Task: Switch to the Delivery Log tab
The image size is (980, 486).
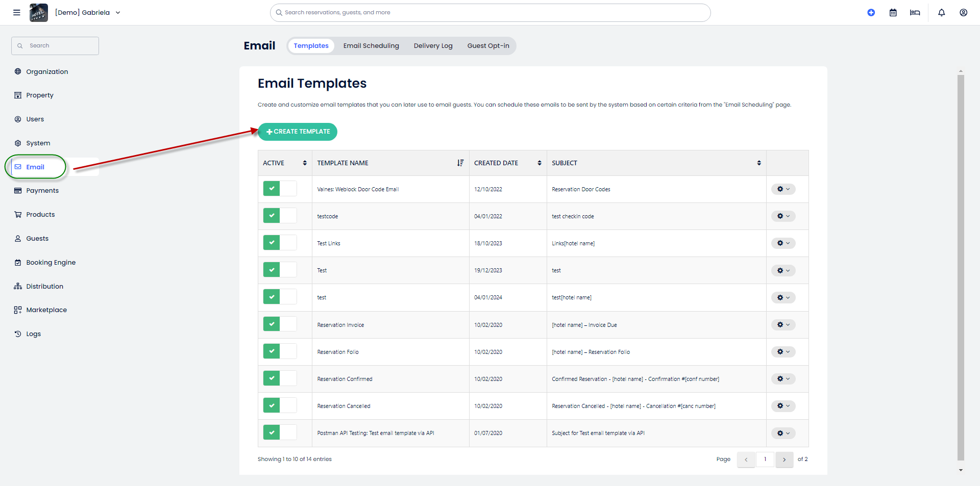Action: [433, 46]
